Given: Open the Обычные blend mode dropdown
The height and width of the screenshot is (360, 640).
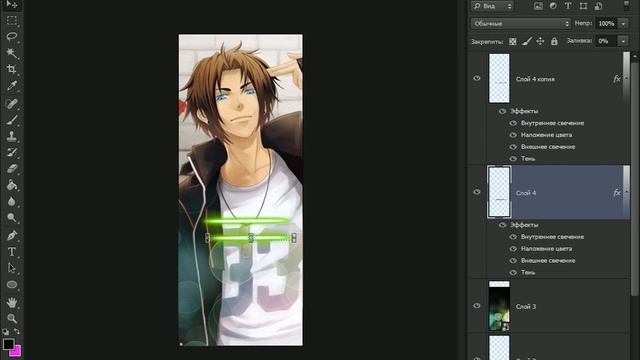Looking at the screenshot, I should click(520, 24).
